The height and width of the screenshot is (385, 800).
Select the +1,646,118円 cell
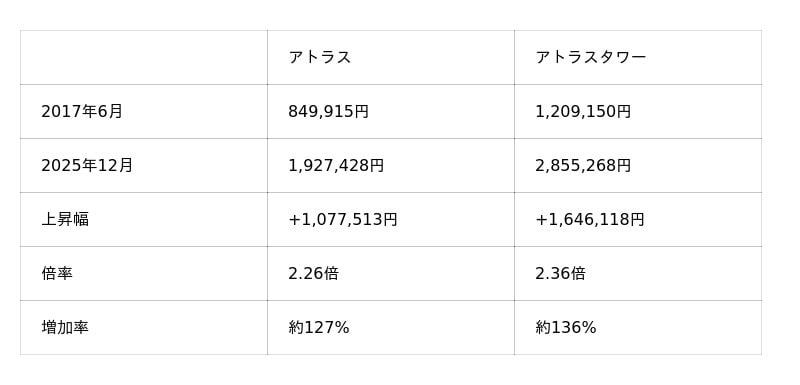(590, 219)
